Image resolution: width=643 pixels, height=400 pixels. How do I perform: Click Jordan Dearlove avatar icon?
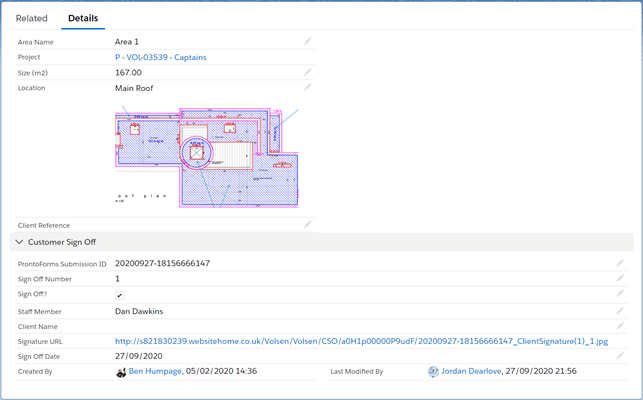433,372
